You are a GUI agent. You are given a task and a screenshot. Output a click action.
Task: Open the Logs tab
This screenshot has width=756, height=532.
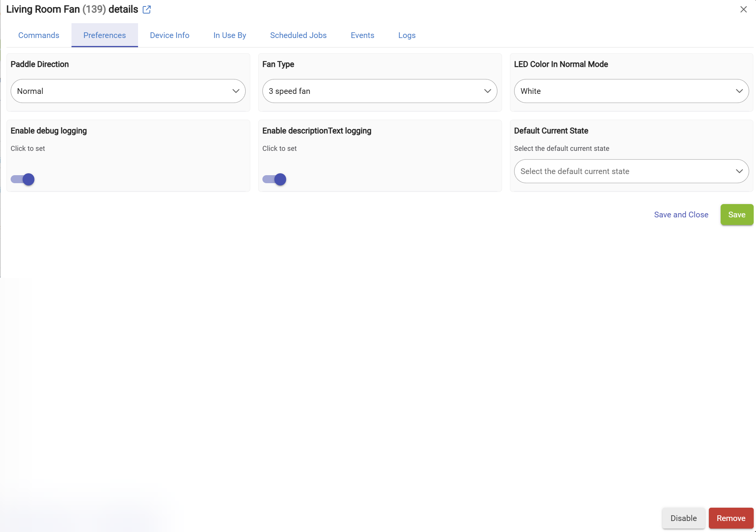pyautogui.click(x=407, y=35)
